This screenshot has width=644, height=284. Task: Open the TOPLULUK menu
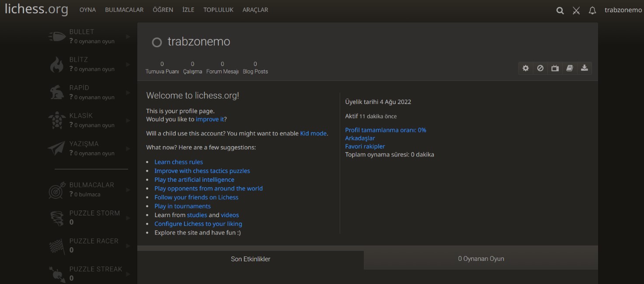[x=219, y=10]
